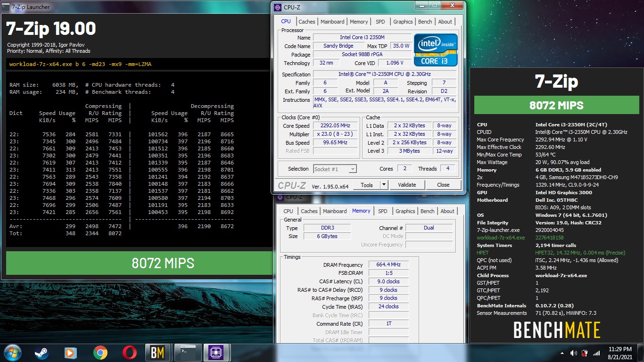
Task: Click the FSB:DRAM ratio value 1:5
Action: [388, 273]
